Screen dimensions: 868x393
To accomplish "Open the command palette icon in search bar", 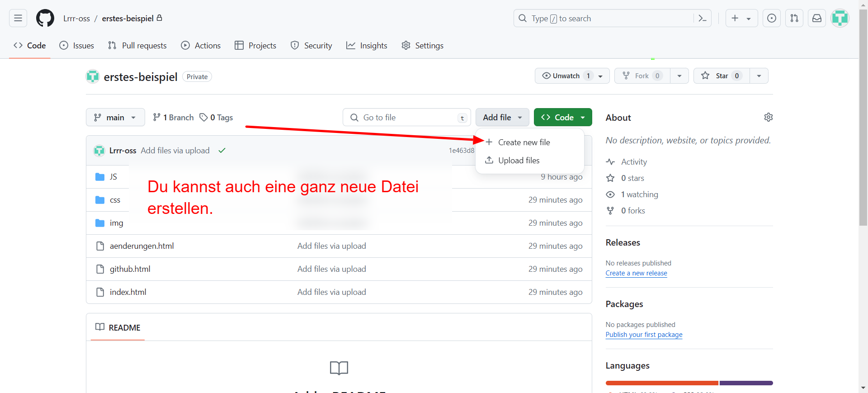I will 702,19.
